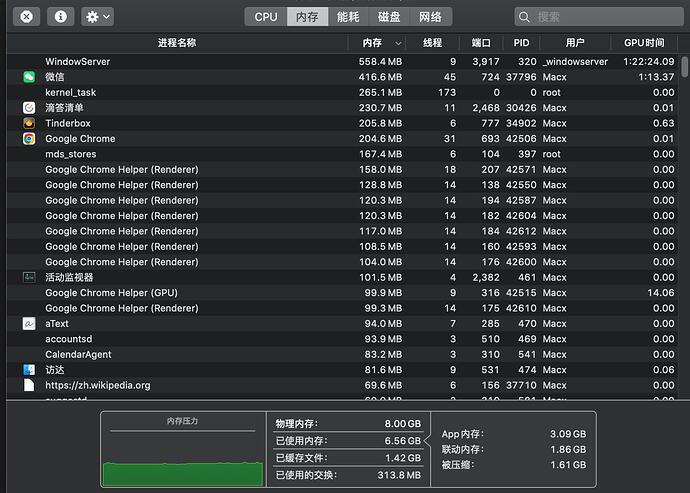Viewport: 690px width, 493px height.
Task: Sort by 端口 column header
Action: coord(481,43)
